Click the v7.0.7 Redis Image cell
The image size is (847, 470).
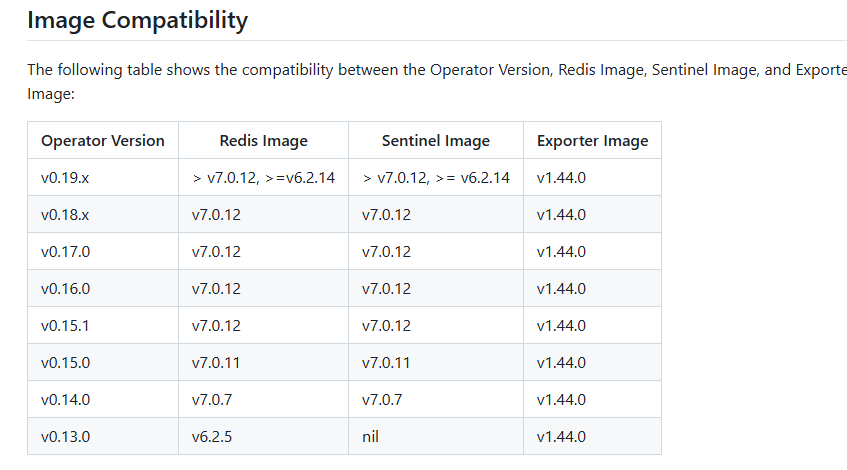[264, 399]
